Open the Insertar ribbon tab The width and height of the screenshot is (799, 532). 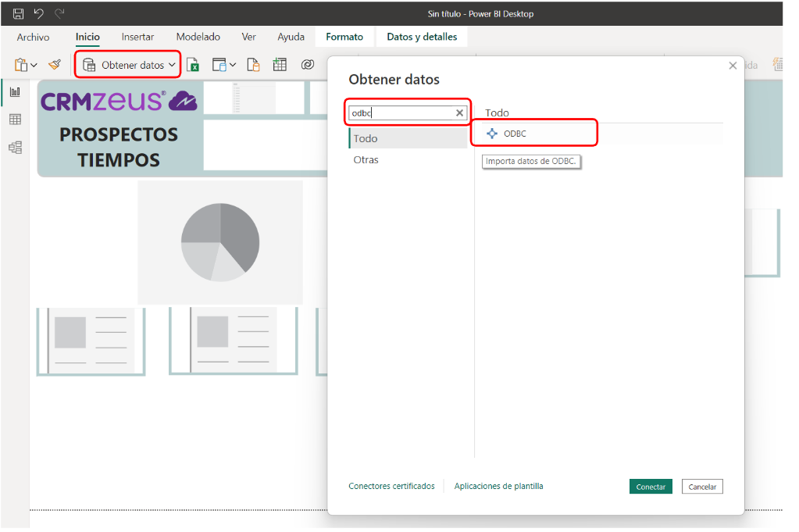tap(137, 37)
